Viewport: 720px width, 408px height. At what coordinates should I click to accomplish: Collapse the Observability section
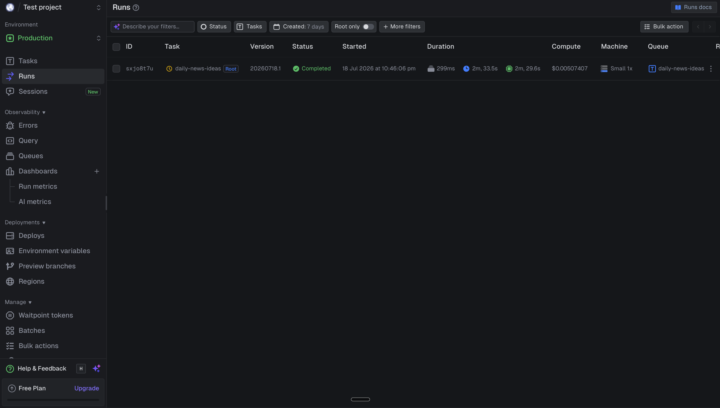pyautogui.click(x=25, y=112)
